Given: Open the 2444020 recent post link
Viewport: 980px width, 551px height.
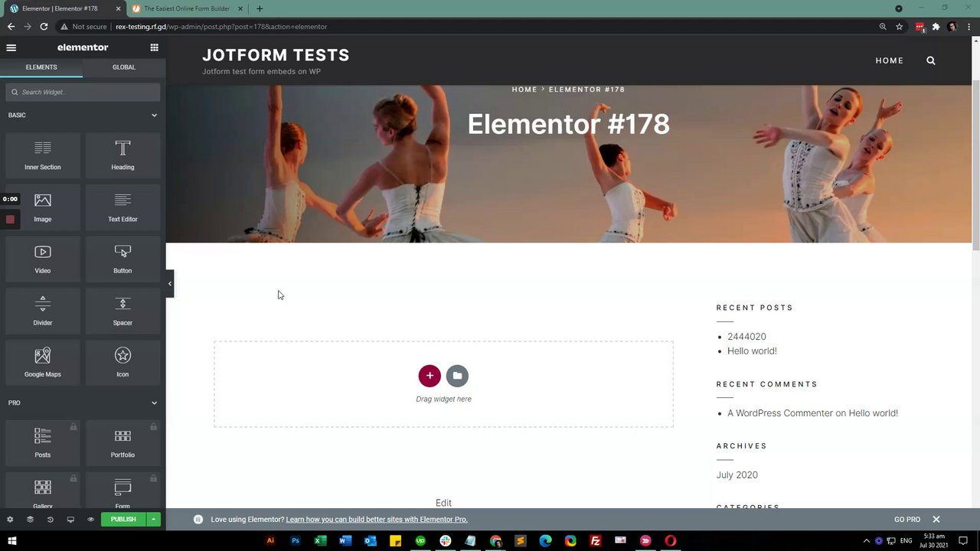Looking at the screenshot, I should click(x=746, y=337).
